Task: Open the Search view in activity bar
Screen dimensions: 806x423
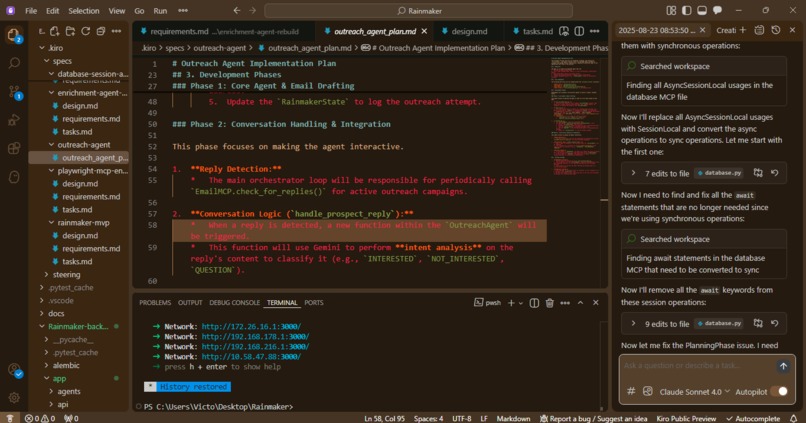Action: [x=14, y=63]
